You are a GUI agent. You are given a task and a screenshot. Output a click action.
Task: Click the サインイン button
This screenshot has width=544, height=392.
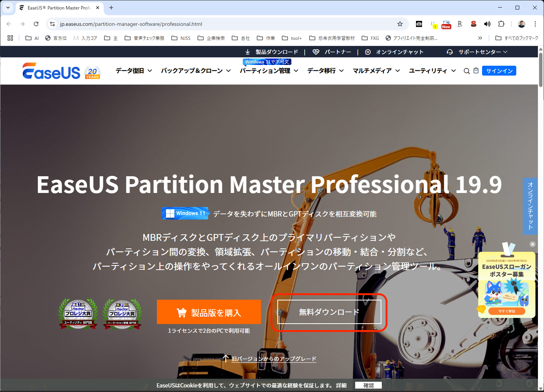(499, 71)
